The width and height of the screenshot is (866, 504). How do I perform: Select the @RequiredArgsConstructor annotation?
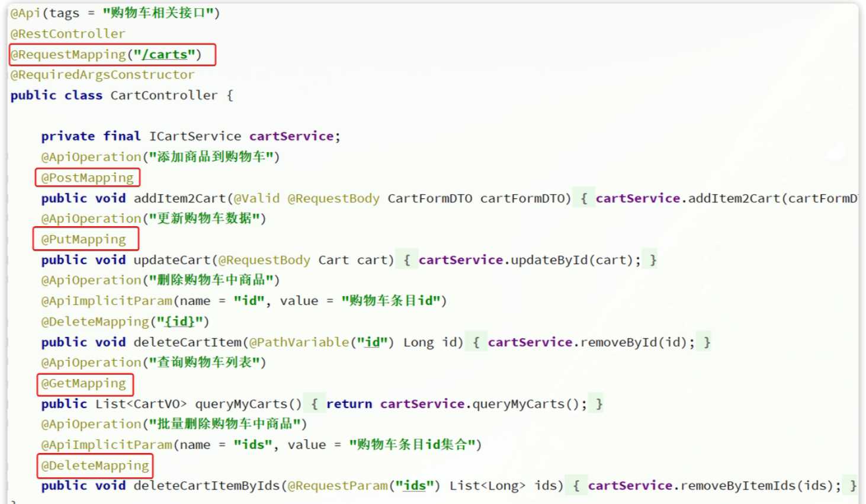[x=102, y=75]
